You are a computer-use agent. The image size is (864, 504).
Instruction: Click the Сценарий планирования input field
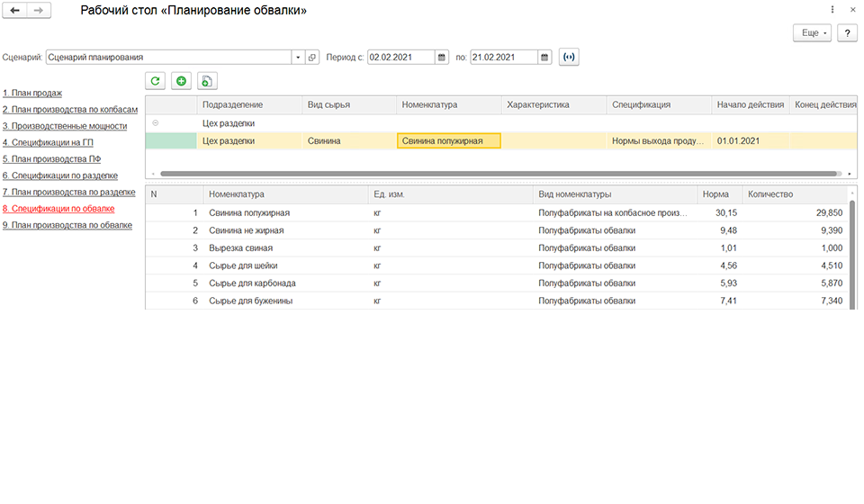tap(168, 58)
